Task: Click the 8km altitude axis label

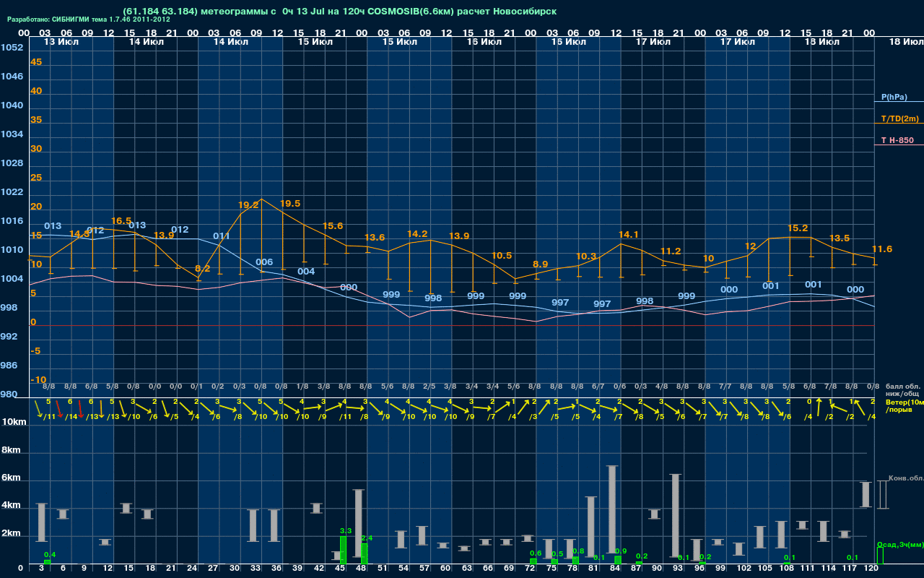Action: tap(10, 450)
